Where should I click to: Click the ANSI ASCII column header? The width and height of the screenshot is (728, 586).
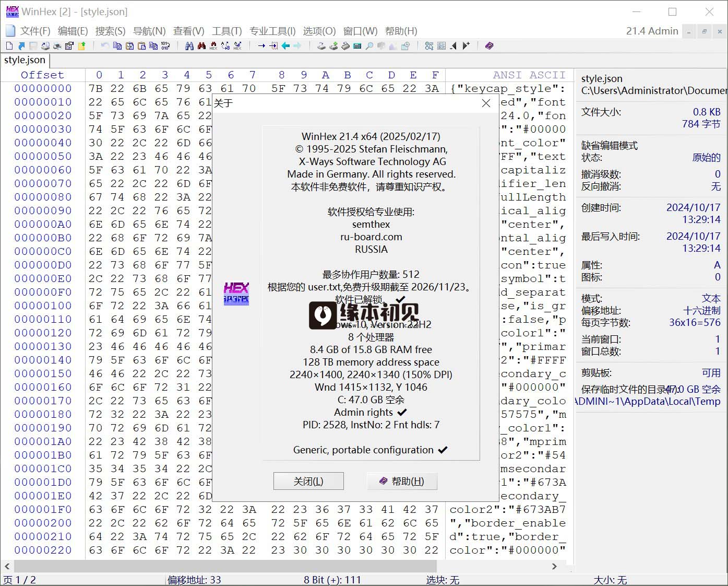[529, 75]
